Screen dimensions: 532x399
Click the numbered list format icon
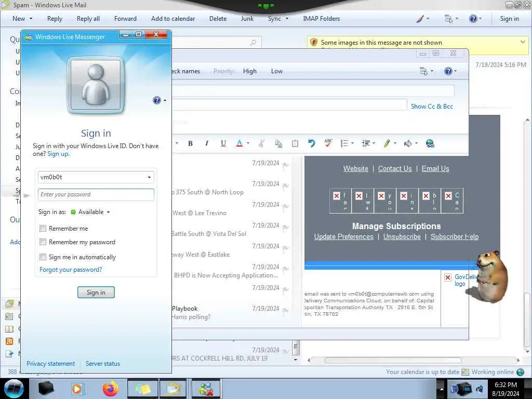pyautogui.click(x=344, y=143)
